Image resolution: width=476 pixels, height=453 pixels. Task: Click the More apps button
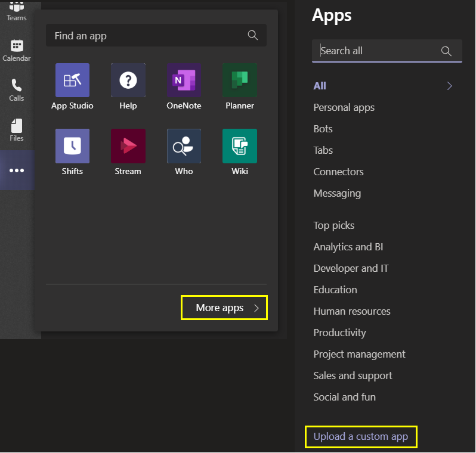pos(224,308)
